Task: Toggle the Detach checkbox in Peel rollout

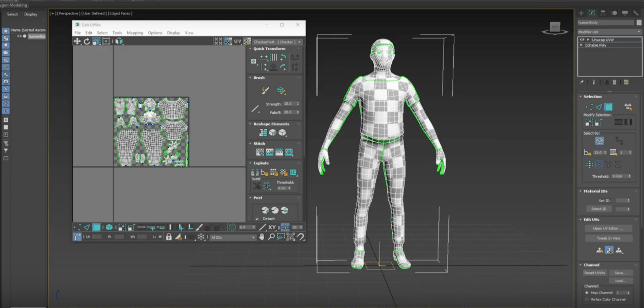Action: [x=257, y=219]
